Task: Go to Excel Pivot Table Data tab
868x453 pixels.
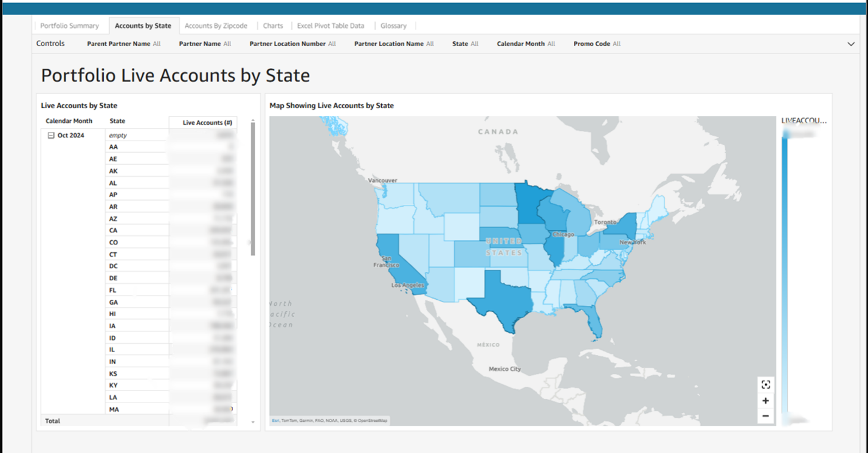Action: click(x=331, y=26)
